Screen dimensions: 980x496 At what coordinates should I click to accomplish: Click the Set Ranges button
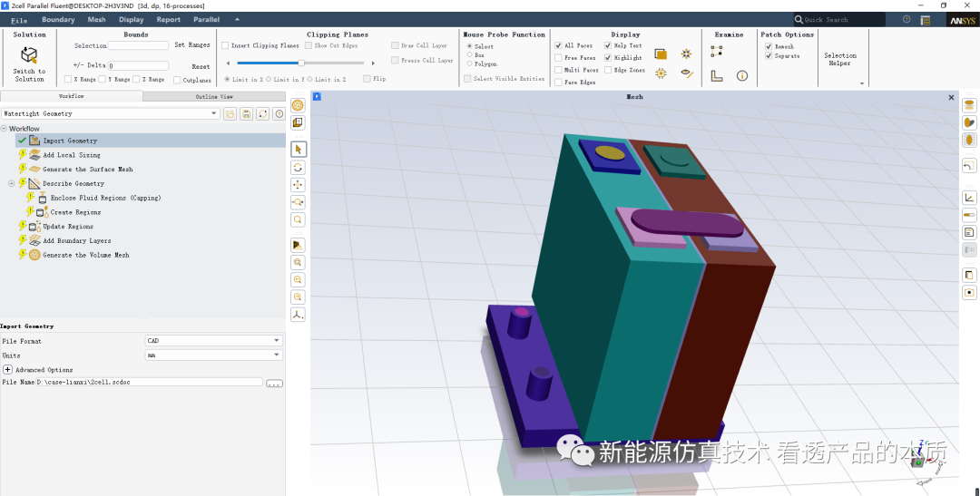191,45
